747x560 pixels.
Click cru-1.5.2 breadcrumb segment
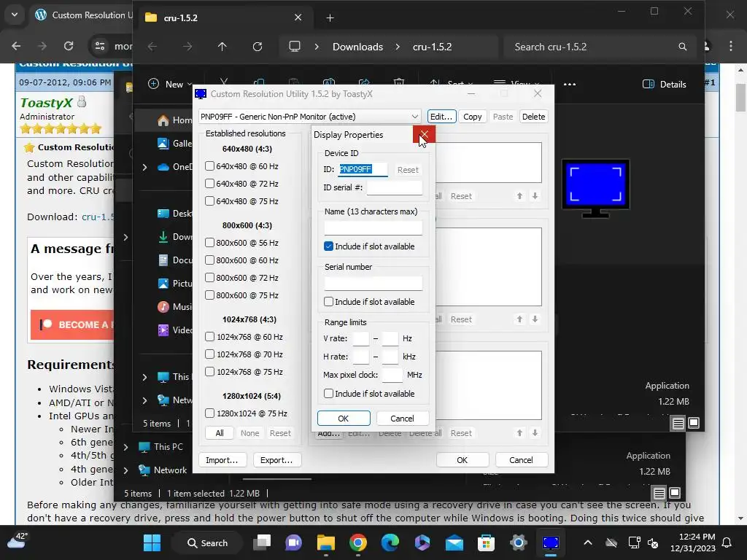click(432, 47)
